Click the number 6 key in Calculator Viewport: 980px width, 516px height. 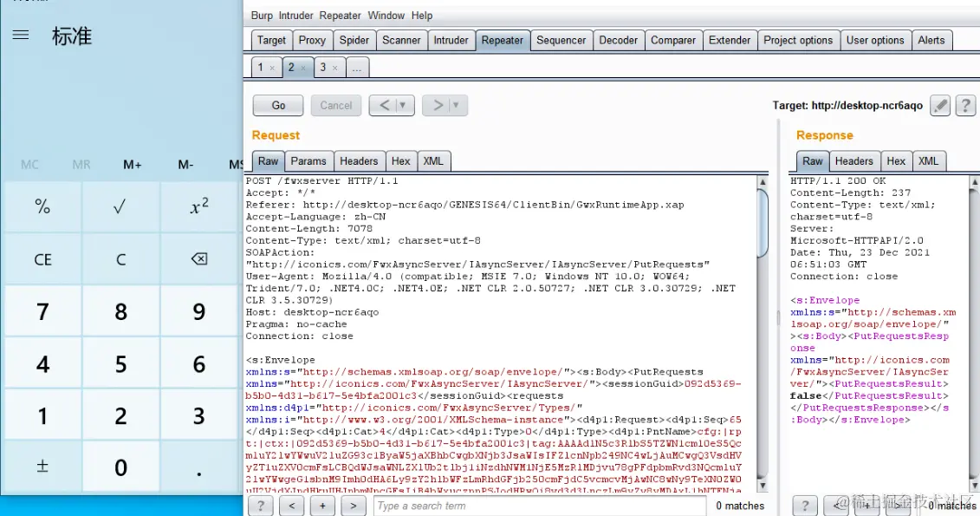coord(198,363)
